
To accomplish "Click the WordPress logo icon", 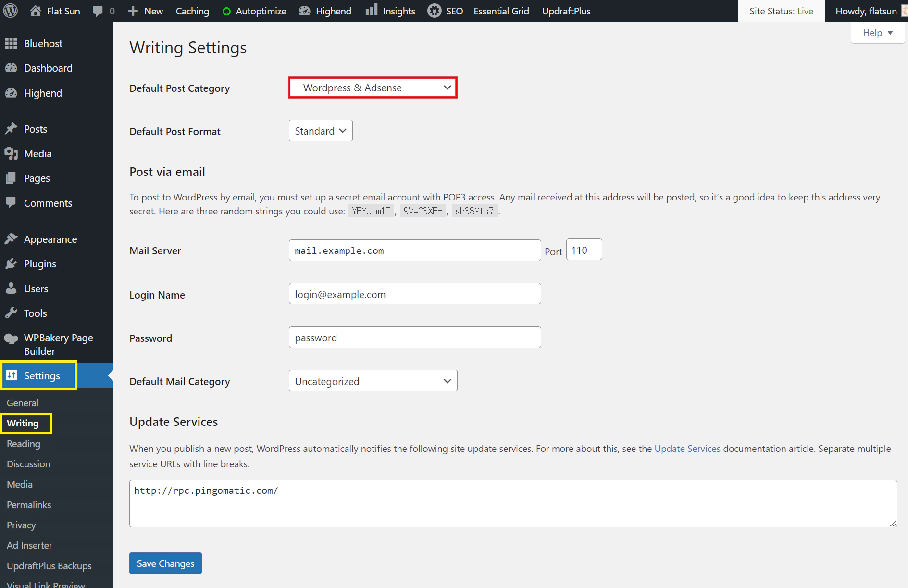I will click(x=11, y=11).
